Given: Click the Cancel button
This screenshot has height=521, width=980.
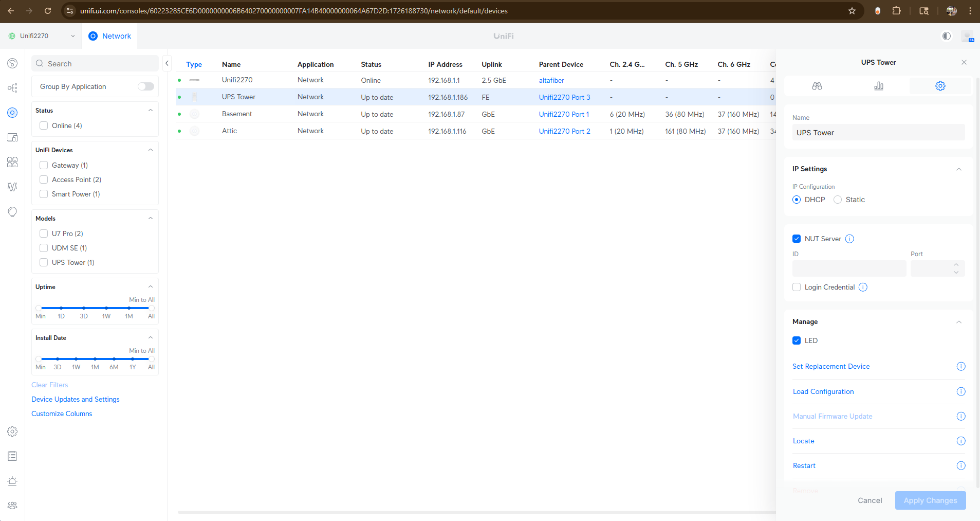Looking at the screenshot, I should pyautogui.click(x=870, y=500).
